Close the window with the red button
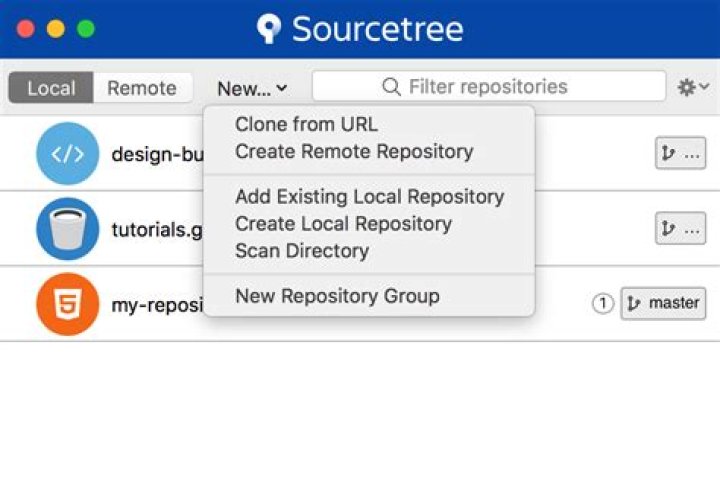This screenshot has width=720, height=482. point(25,28)
